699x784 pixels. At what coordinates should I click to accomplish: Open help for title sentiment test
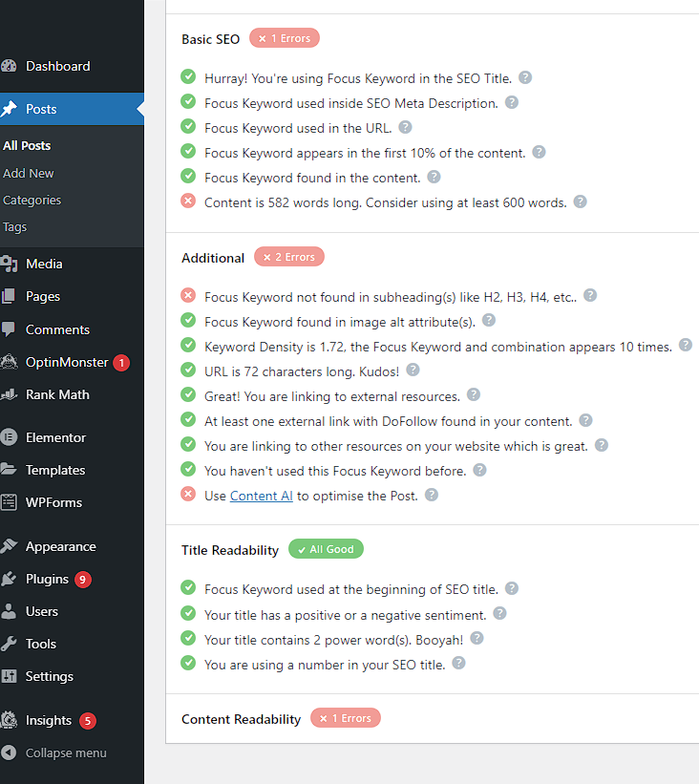pos(499,613)
